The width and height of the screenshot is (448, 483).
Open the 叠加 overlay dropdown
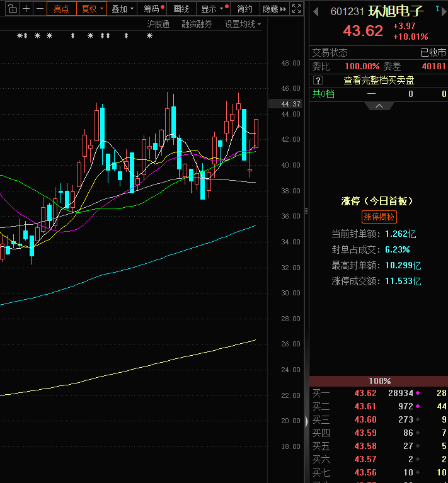pyautogui.click(x=122, y=9)
